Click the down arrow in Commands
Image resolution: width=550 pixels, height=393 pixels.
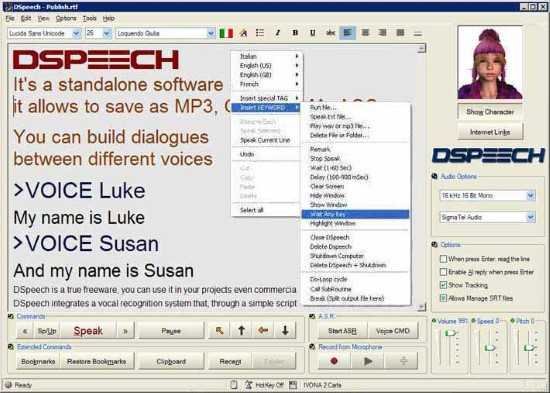coord(285,331)
